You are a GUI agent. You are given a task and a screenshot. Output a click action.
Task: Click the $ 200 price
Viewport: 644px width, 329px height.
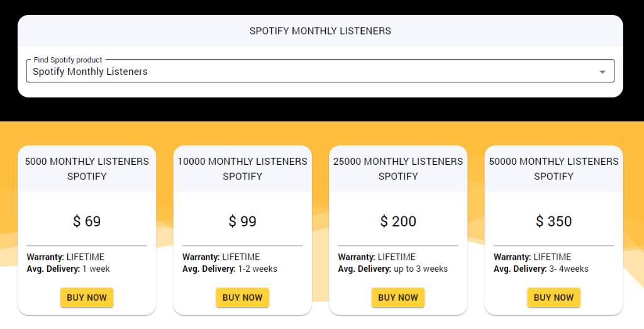398,221
